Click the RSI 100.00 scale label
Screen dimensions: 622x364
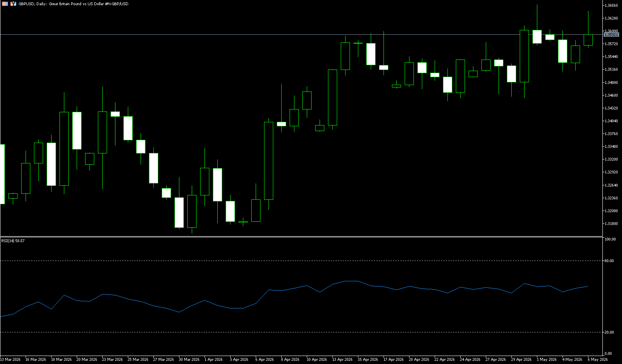click(x=610, y=239)
